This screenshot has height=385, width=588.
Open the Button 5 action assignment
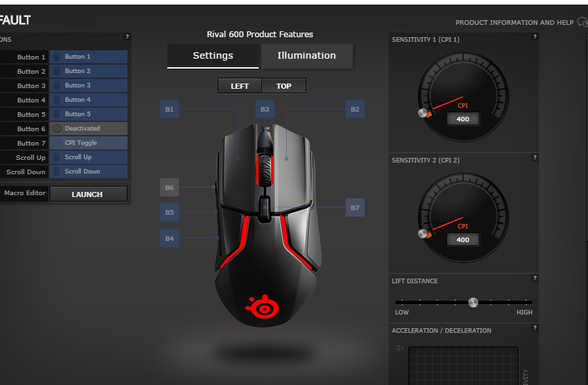point(88,114)
